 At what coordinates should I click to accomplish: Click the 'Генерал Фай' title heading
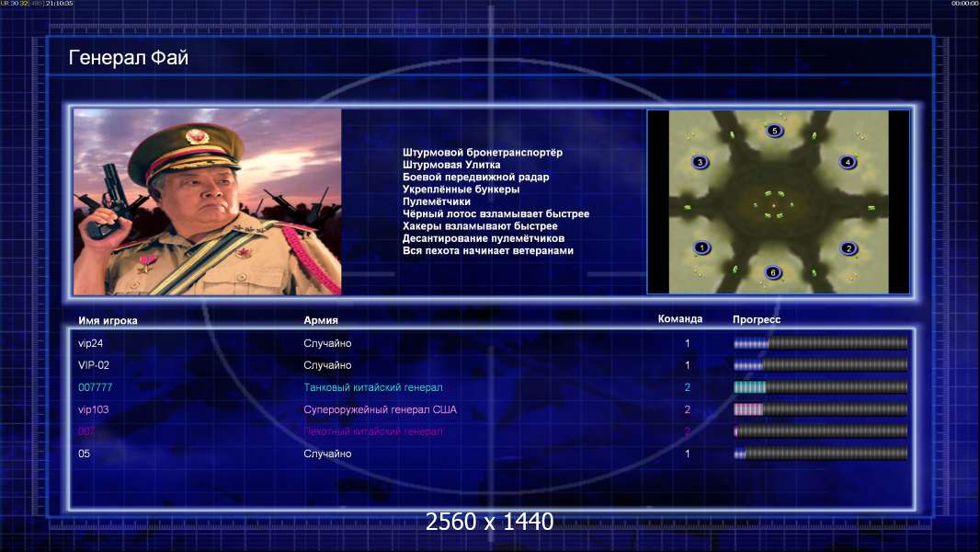point(128,58)
